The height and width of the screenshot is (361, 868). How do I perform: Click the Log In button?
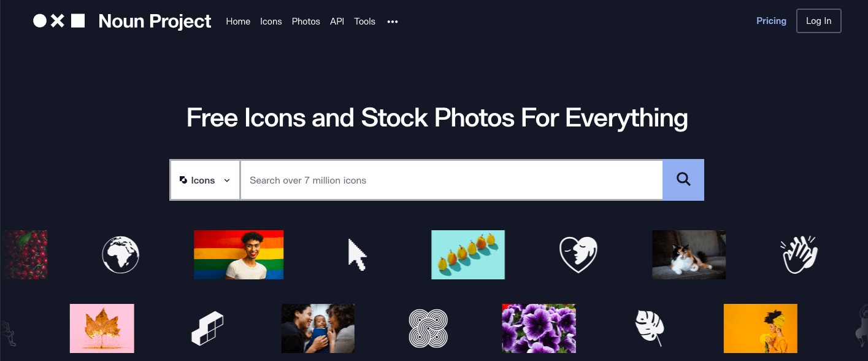[818, 21]
